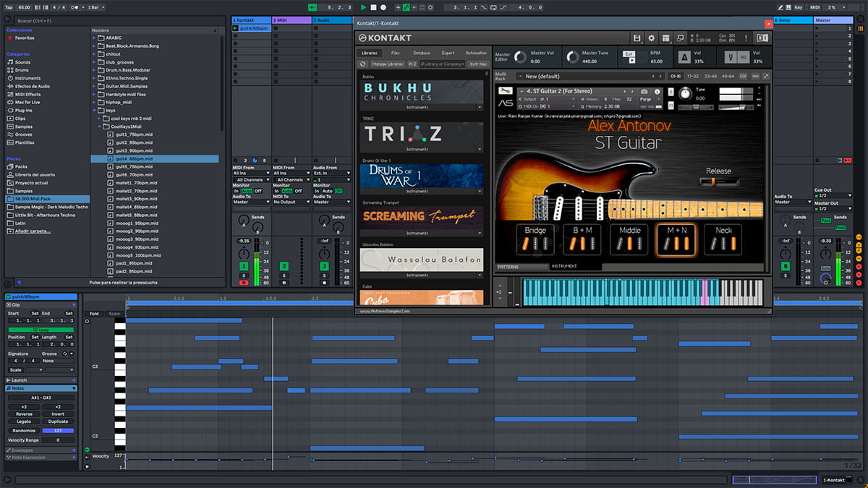
Task: Click Manage Libraries in Kontakt
Action: click(x=388, y=64)
